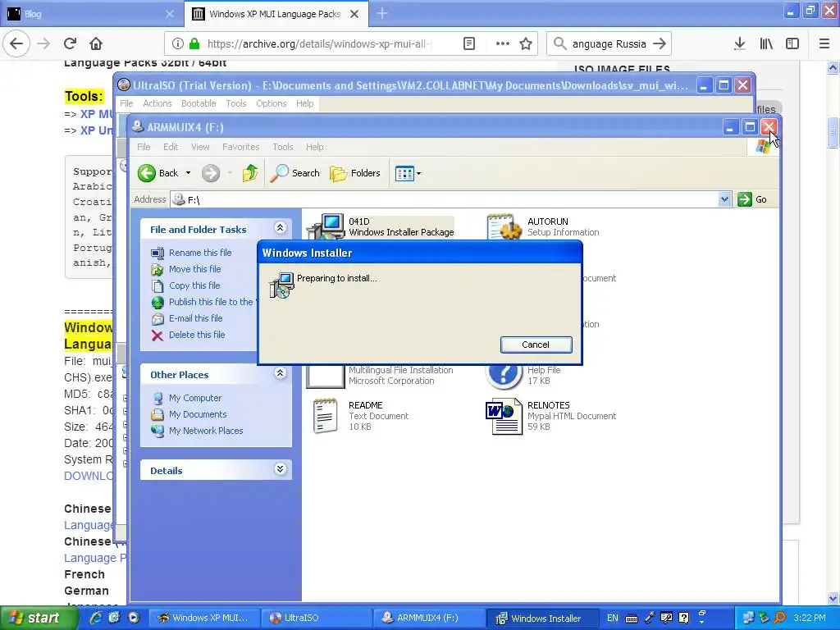This screenshot has width=840, height=630.
Task: Switch to UltraISO taskbar button
Action: tap(314, 618)
